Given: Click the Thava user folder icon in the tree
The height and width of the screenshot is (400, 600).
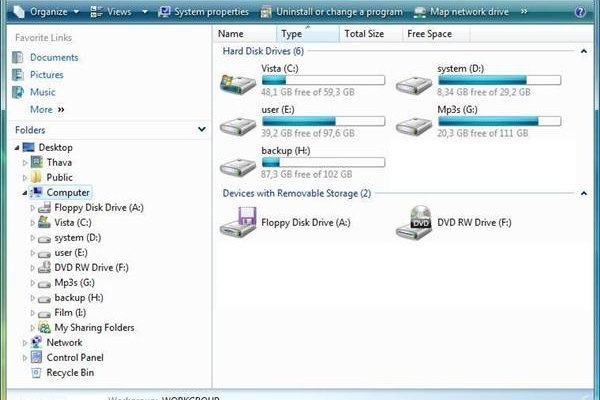Looking at the screenshot, I should [x=37, y=162].
